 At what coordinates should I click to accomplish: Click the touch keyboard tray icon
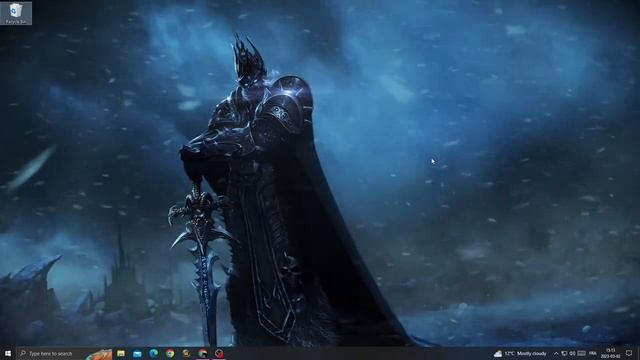[582, 353]
